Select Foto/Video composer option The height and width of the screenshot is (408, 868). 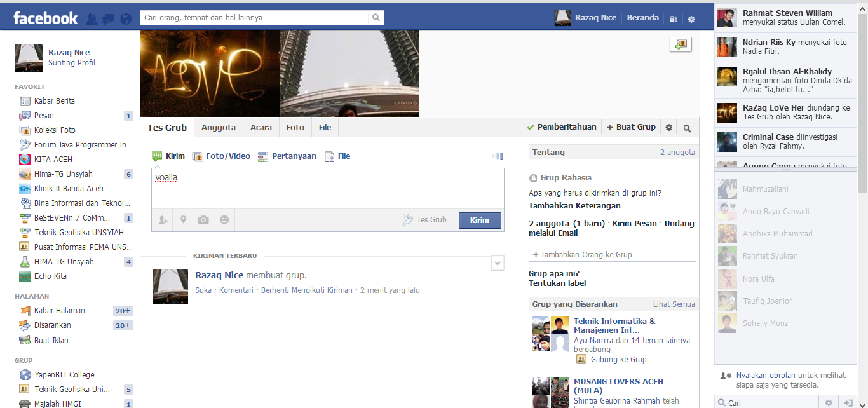point(221,156)
